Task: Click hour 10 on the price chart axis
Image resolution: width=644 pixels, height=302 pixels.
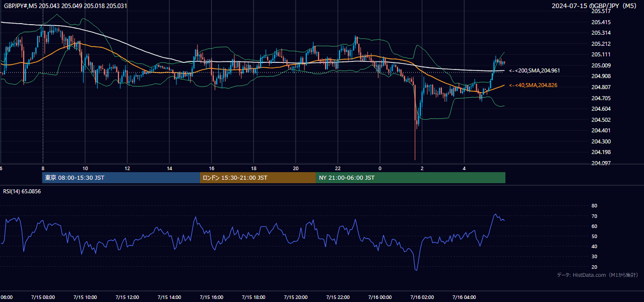Action: [85, 169]
